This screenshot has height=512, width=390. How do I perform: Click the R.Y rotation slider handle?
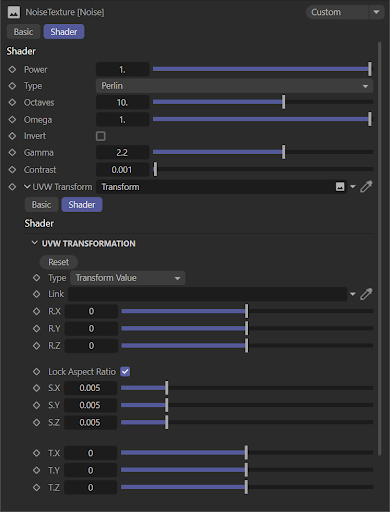coord(247,328)
